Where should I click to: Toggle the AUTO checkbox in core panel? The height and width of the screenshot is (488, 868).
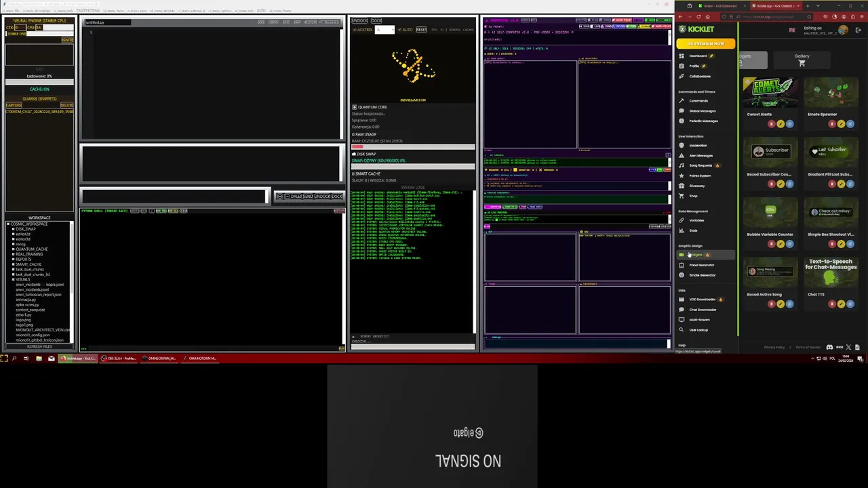coord(400,30)
